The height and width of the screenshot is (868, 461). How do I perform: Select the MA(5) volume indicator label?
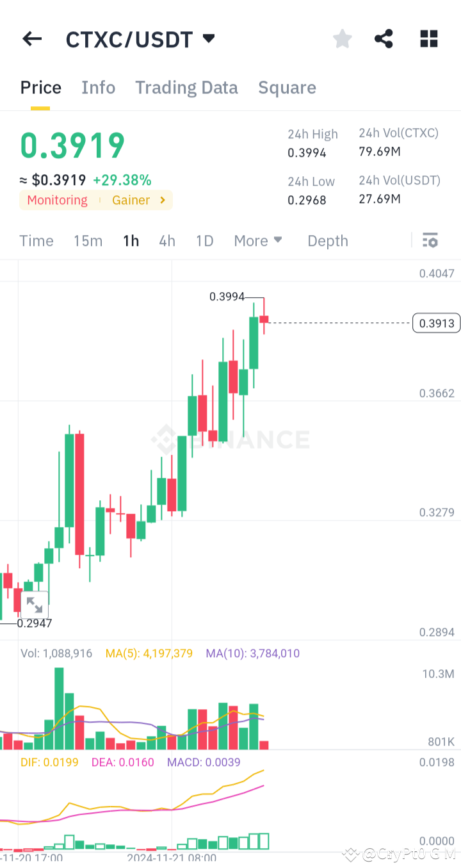click(149, 653)
